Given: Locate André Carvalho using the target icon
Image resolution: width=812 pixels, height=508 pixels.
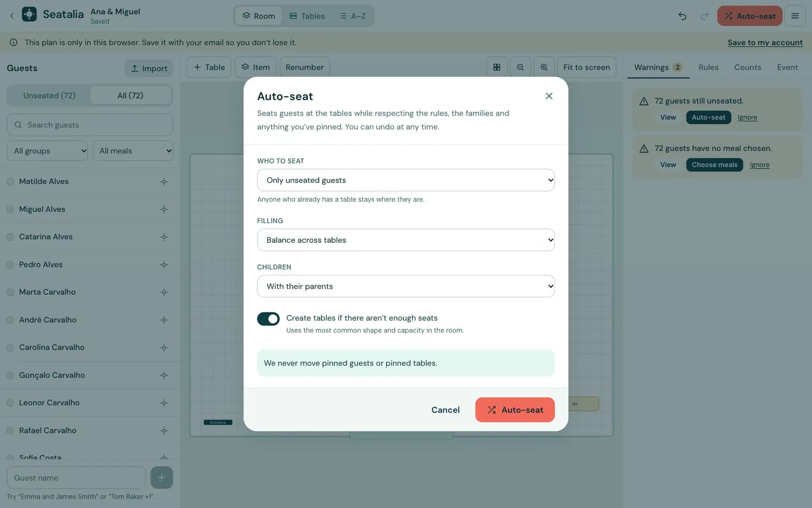Looking at the screenshot, I should point(164,320).
